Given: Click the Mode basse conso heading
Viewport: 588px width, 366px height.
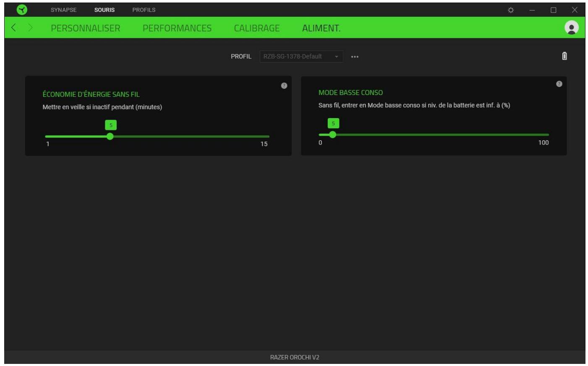Looking at the screenshot, I should coord(350,92).
